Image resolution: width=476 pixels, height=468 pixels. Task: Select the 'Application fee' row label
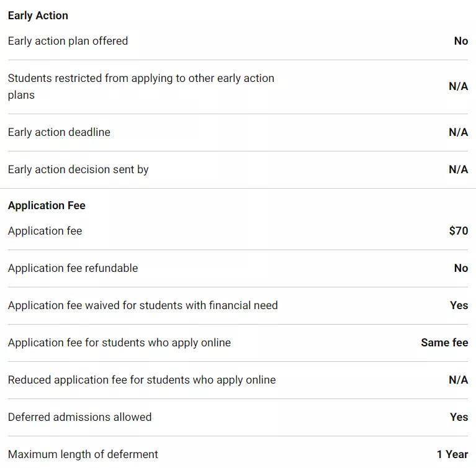point(45,231)
